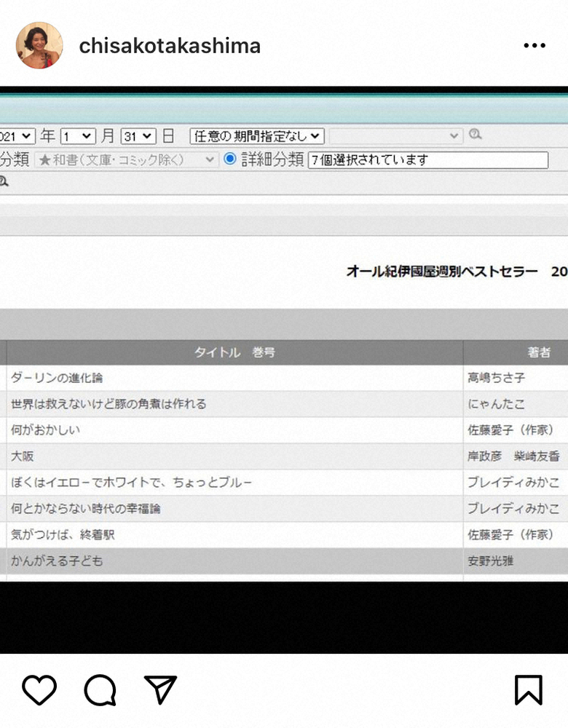The width and height of the screenshot is (568, 728).
Task: Open comments with the speech bubble icon
Action: click(x=100, y=690)
